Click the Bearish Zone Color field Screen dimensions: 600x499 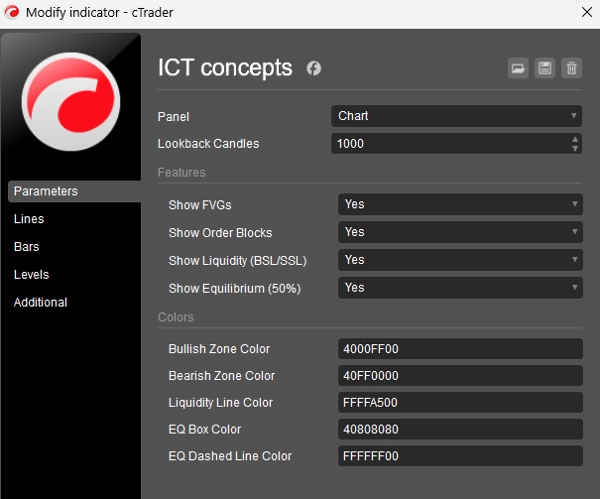coord(460,375)
